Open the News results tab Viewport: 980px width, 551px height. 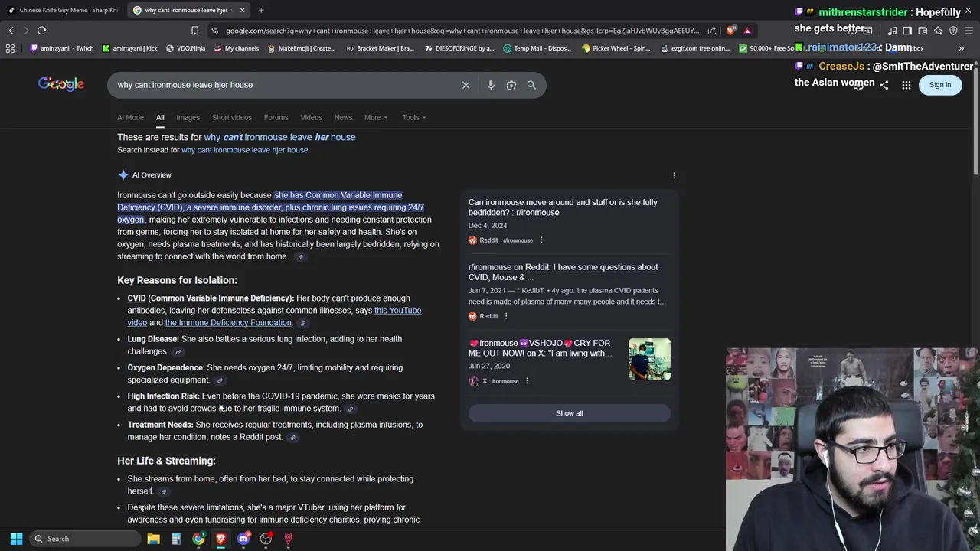pyautogui.click(x=343, y=117)
